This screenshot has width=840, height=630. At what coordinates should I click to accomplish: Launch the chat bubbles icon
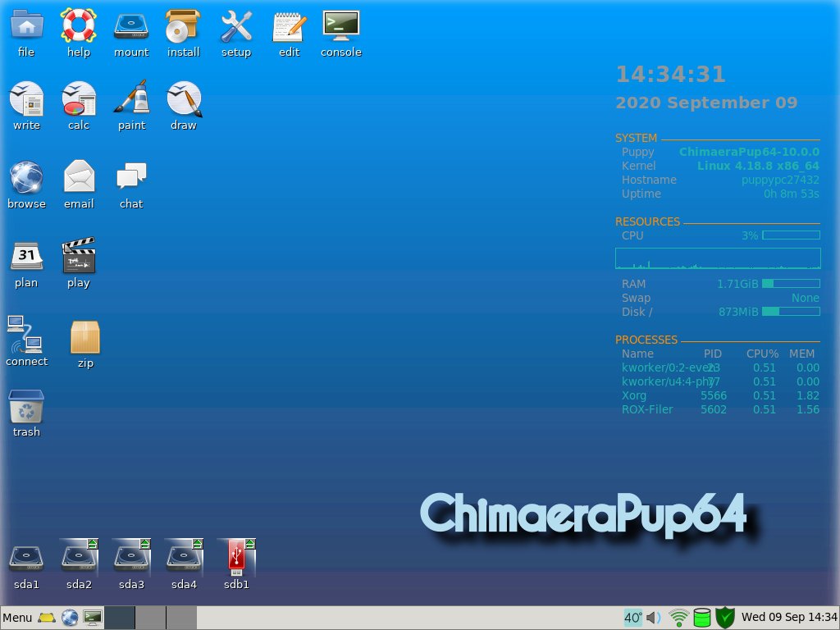(x=131, y=176)
